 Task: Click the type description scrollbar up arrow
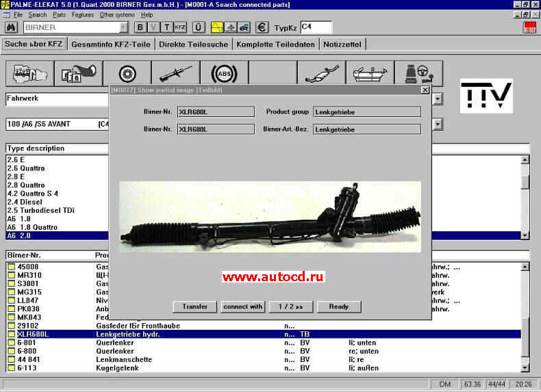pyautogui.click(x=525, y=159)
